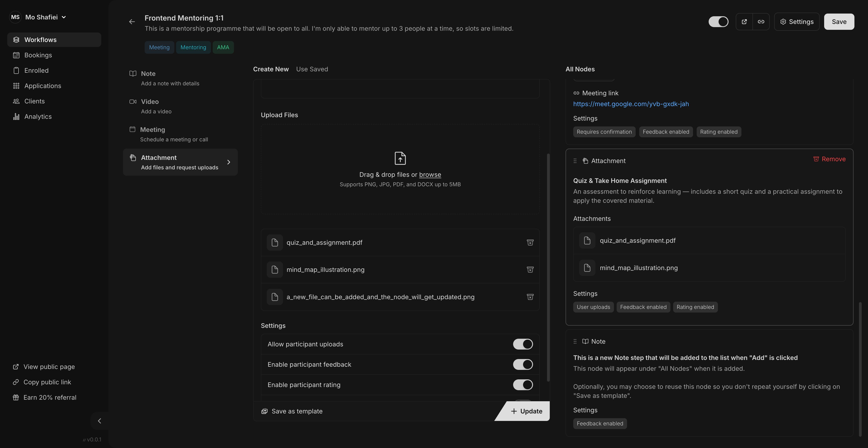
Task: Toggle the workflow active switch in header
Action: tap(718, 22)
